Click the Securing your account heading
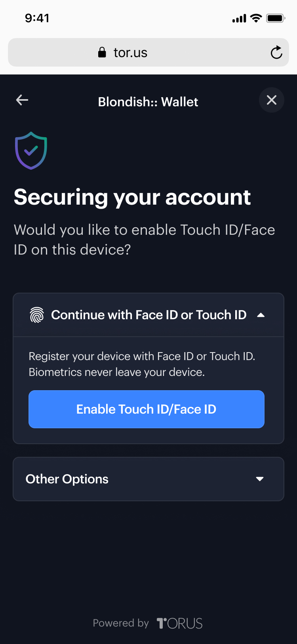Image resolution: width=297 pixels, height=644 pixels. tap(132, 197)
